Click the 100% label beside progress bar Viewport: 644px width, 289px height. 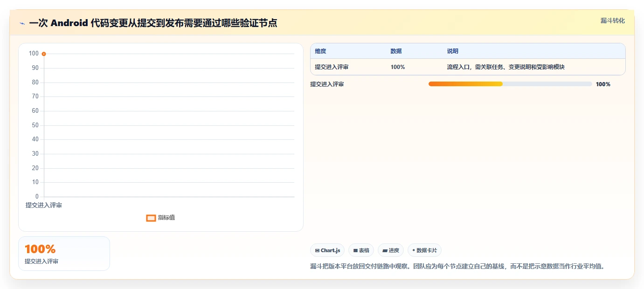click(x=603, y=84)
